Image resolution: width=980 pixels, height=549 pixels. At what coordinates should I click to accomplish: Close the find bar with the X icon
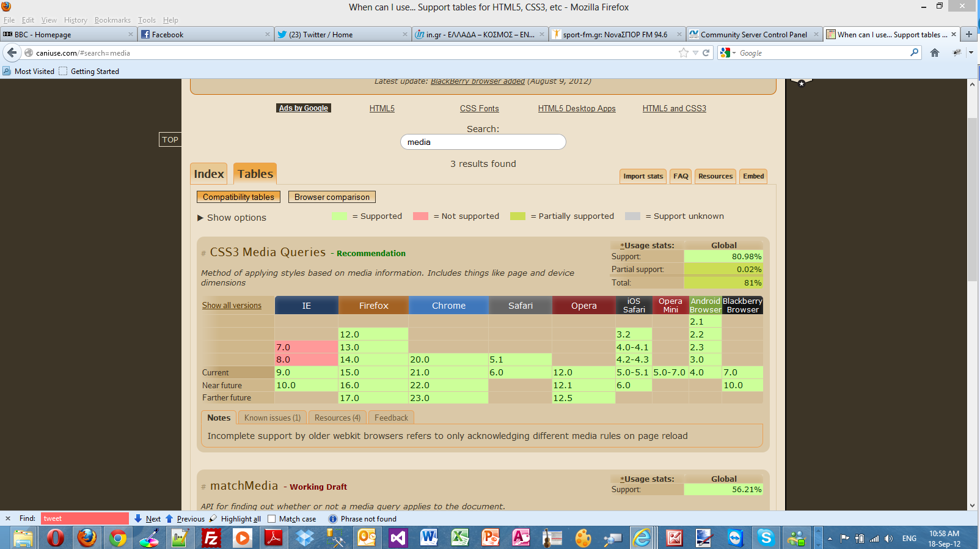click(8, 518)
